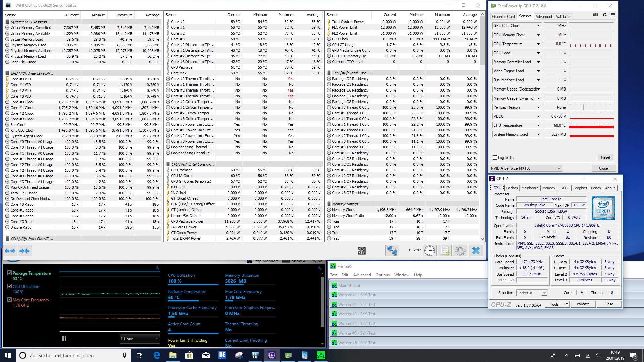Image resolution: width=644 pixels, height=362 pixels.
Task: Open fan control via the fan icon in HWiNFO
Action: 362,251
